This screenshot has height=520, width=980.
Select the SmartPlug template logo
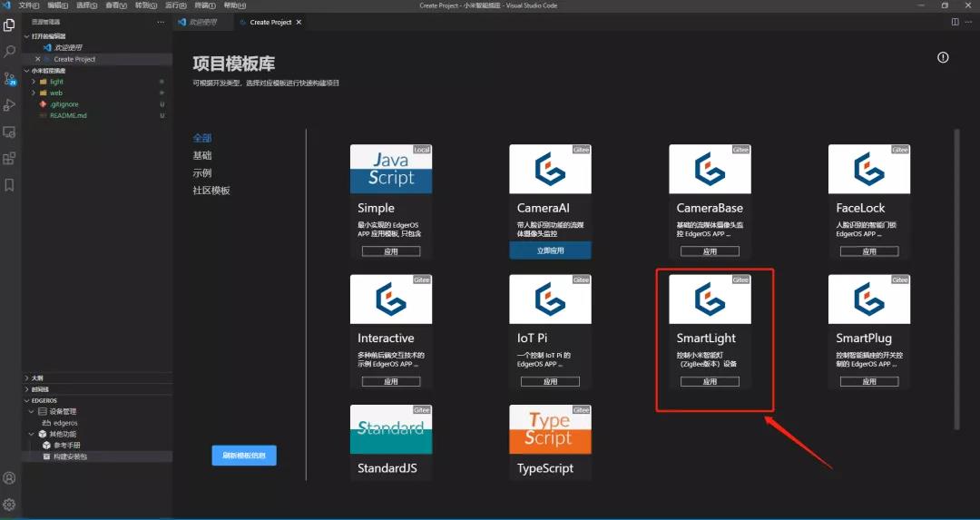click(x=869, y=299)
